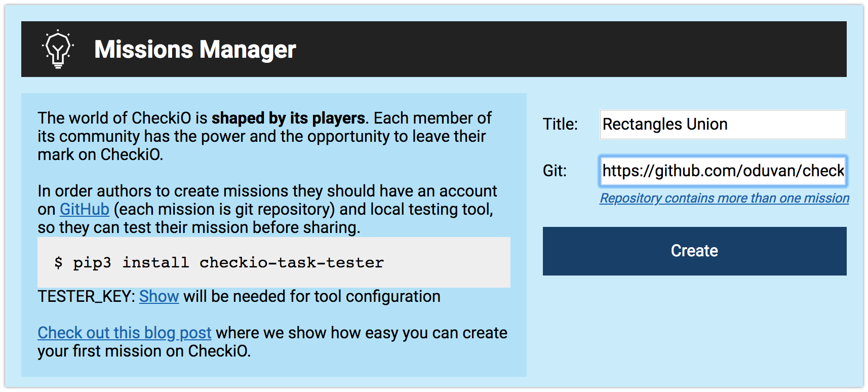
Task: Open 'Repository contains more than one mission' link
Action: [x=724, y=198]
